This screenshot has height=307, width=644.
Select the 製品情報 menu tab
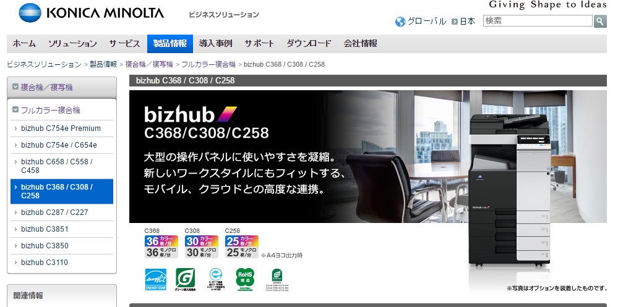[x=170, y=43]
